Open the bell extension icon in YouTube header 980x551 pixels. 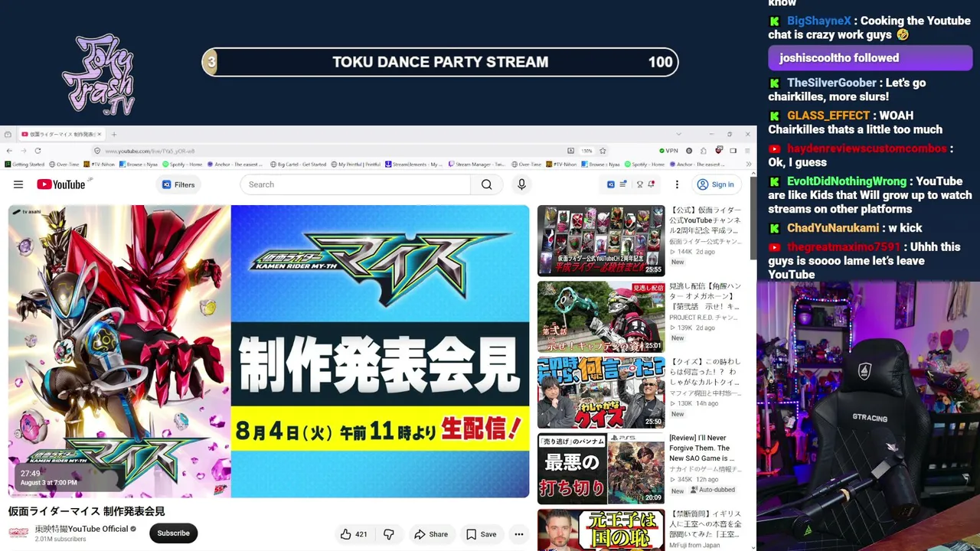(x=652, y=184)
